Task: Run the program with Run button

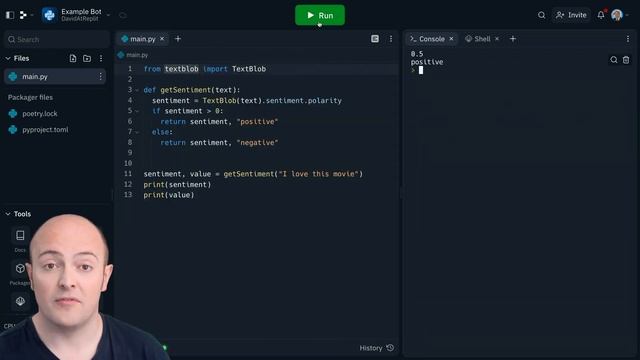Action: tap(320, 15)
